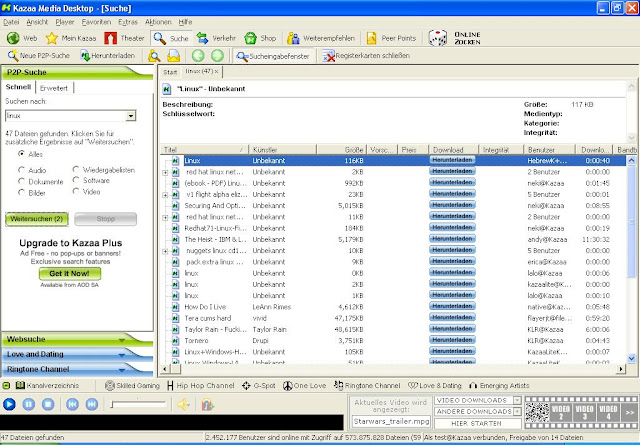Start a Neue P2P-Suche
This screenshot has width=640, height=445.
click(39, 56)
